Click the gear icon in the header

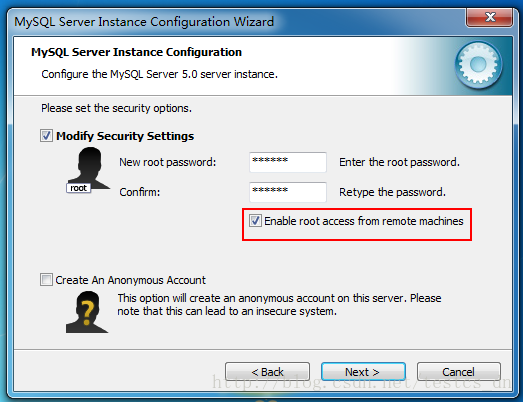pos(478,65)
